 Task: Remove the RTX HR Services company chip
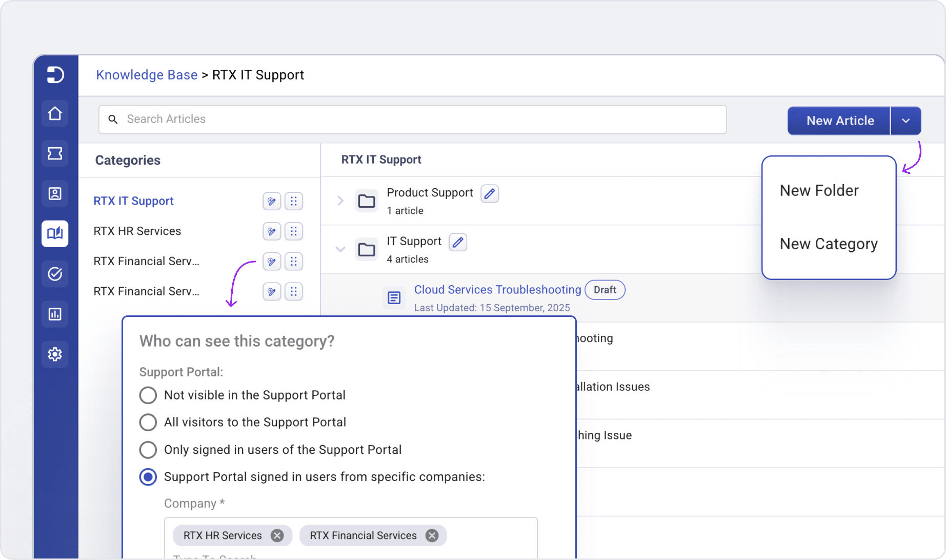pyautogui.click(x=277, y=535)
